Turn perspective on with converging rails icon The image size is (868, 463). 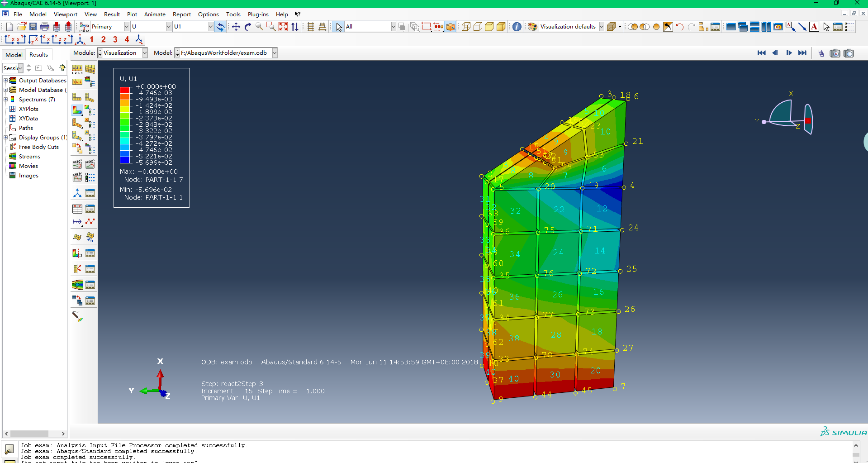323,27
